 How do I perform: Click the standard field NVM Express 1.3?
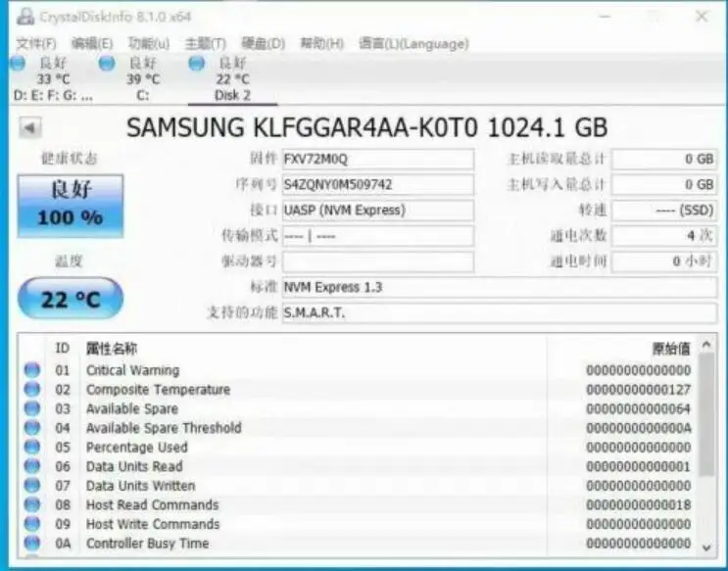tap(500, 287)
